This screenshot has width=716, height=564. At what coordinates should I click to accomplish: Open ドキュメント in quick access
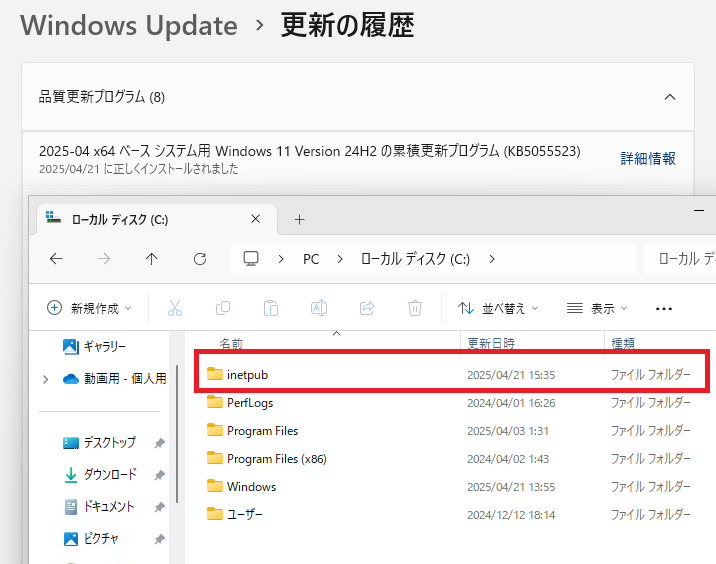(99, 506)
